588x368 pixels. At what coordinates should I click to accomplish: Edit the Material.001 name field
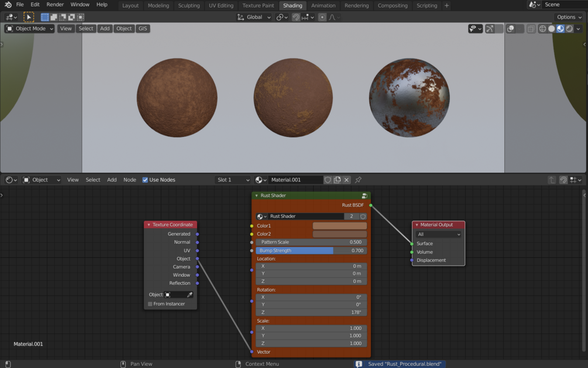pos(295,180)
